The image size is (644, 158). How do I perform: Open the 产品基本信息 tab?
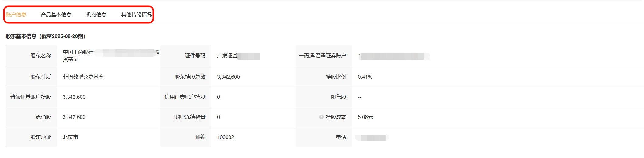[x=56, y=15]
